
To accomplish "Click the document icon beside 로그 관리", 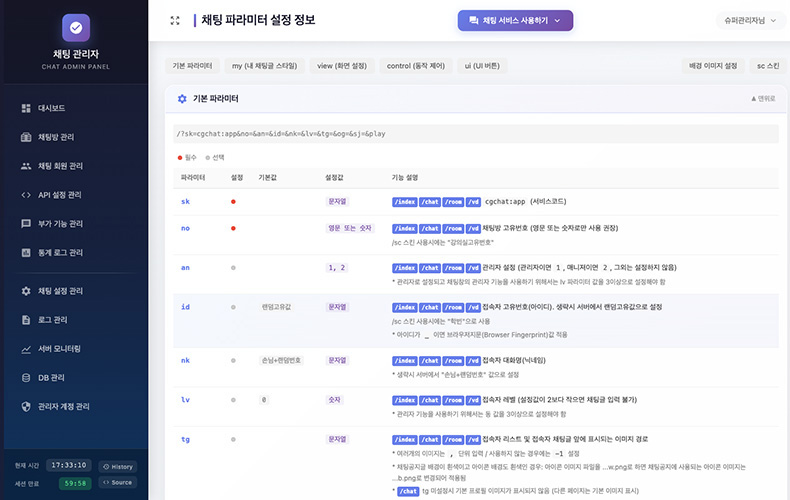I will point(26,320).
